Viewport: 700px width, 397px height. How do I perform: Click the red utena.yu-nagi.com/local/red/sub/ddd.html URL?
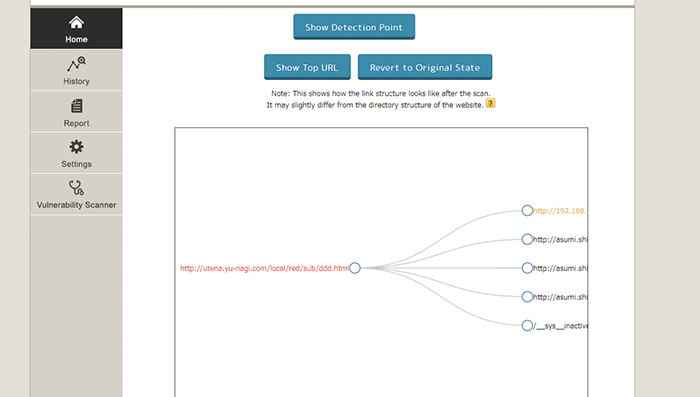[264, 268]
